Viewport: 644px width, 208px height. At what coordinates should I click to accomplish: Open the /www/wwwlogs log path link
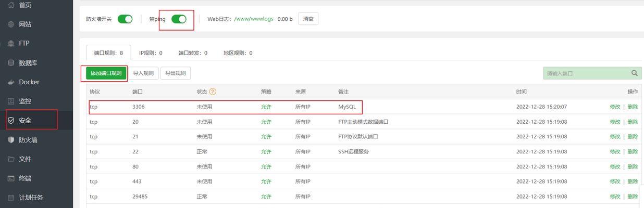254,19
